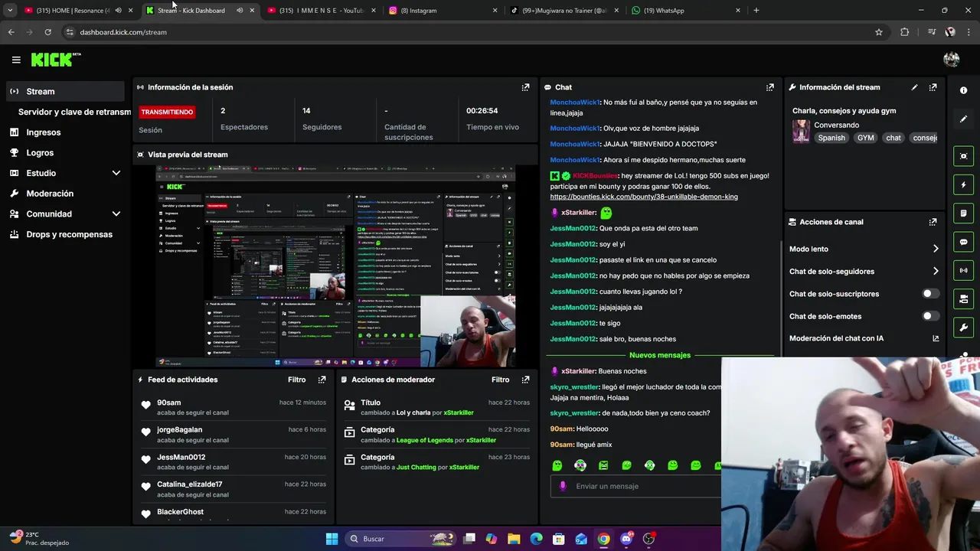Open OBS Studio from the taskbar
Screen dimensions: 980x551
[648, 539]
